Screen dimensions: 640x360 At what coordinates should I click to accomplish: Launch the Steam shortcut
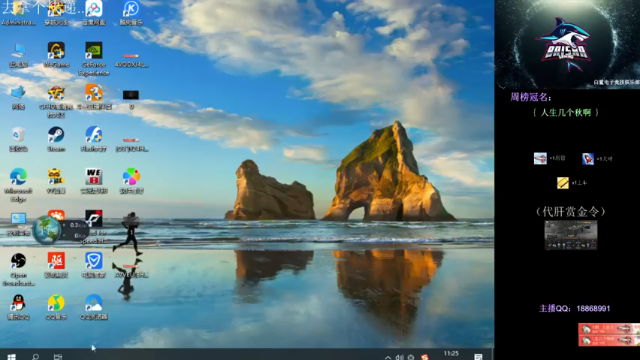(x=56, y=139)
